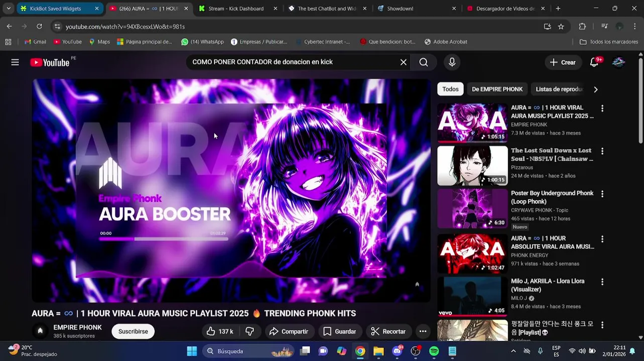Share the video via Compartir

pos(289,331)
